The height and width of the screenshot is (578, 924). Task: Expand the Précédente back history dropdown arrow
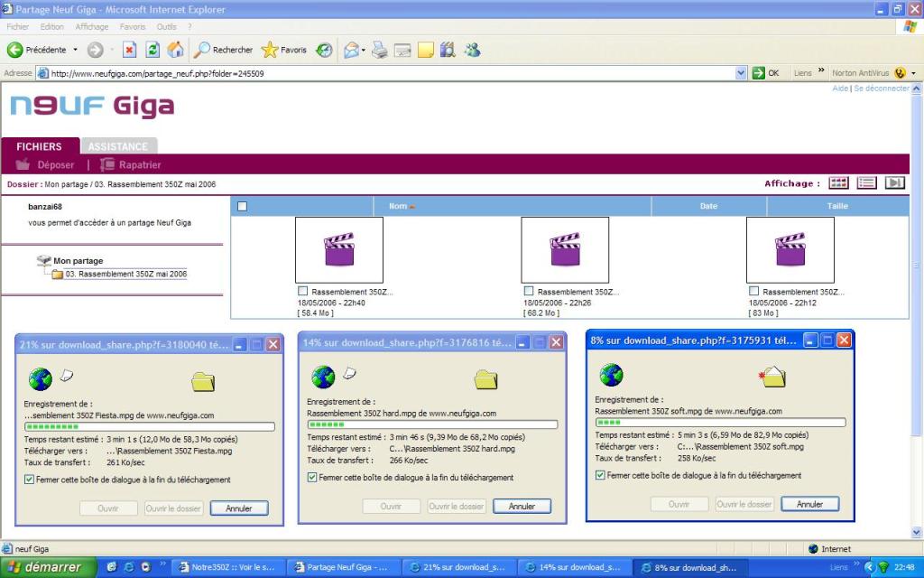click(x=75, y=51)
